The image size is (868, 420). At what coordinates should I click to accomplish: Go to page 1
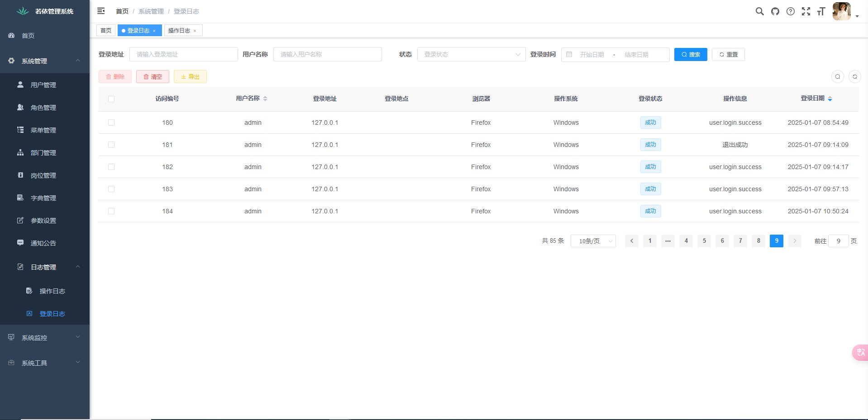click(x=650, y=241)
